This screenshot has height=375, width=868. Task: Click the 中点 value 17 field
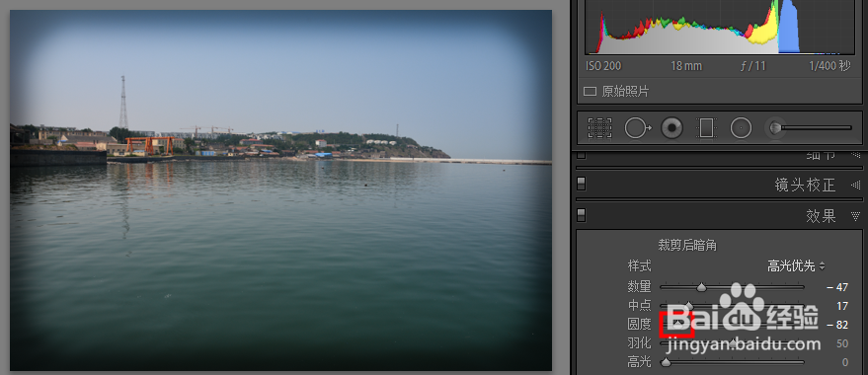[842, 306]
